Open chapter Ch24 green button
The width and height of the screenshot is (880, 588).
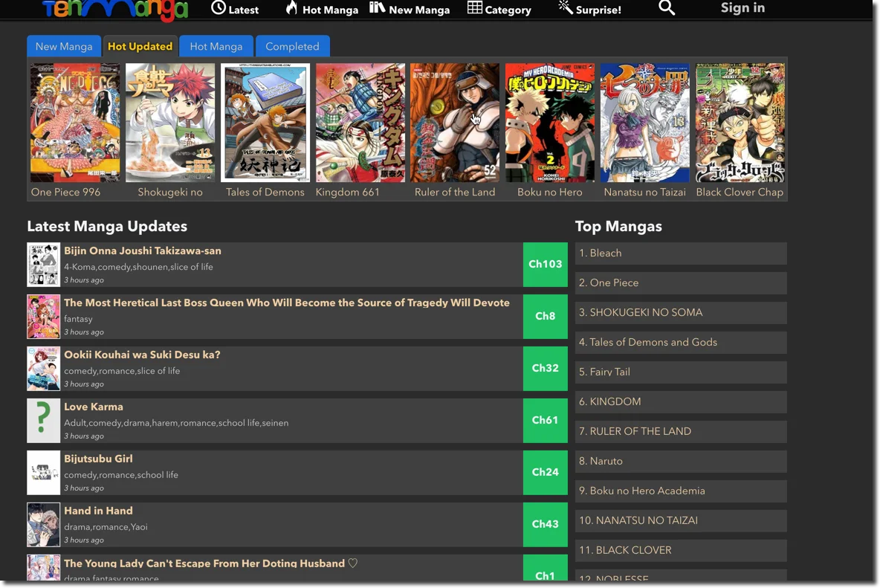pos(545,473)
